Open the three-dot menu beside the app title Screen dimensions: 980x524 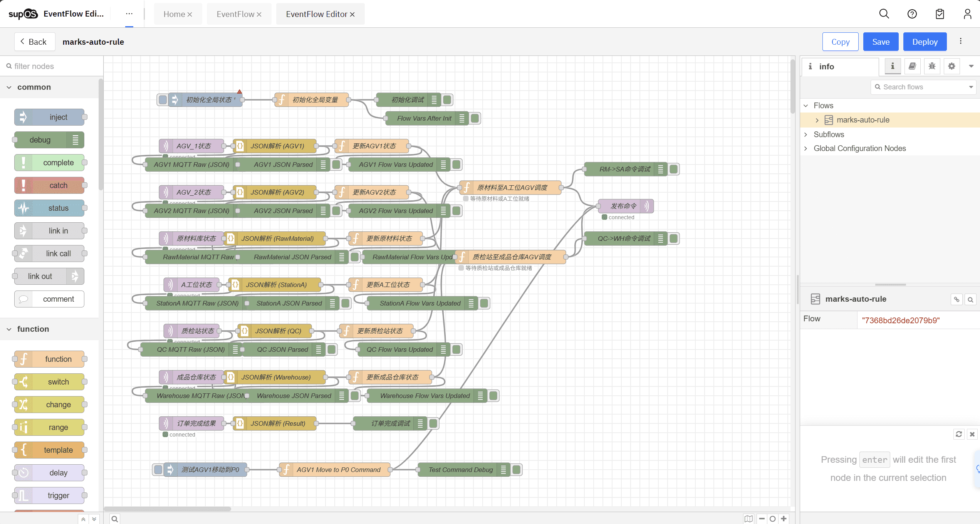129,14
